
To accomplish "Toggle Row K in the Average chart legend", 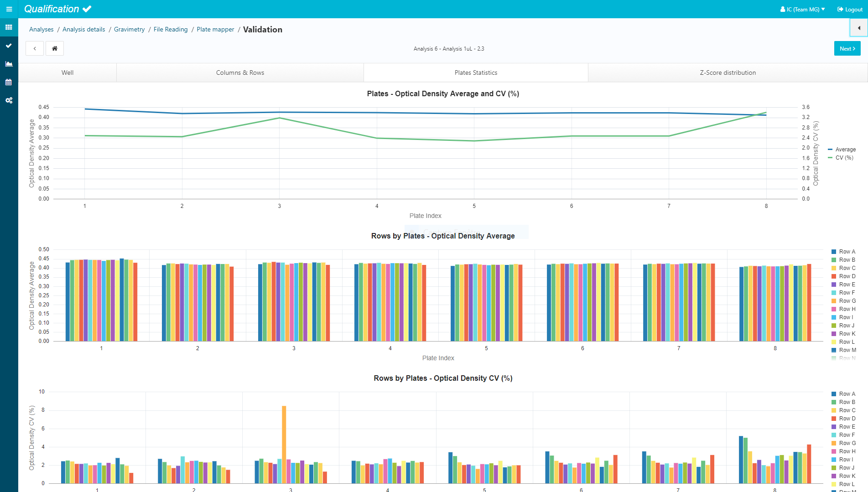I will 843,334.
